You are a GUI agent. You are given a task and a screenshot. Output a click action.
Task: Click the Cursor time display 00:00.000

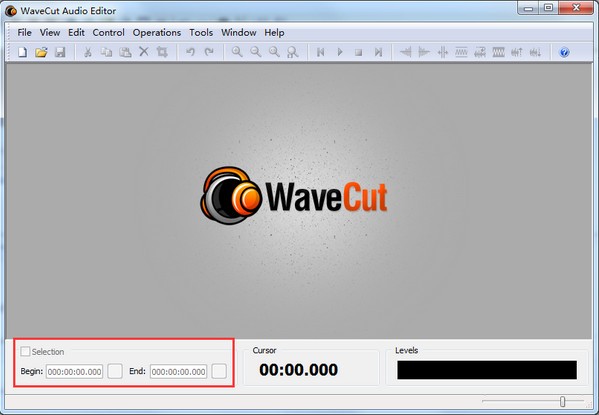click(298, 370)
